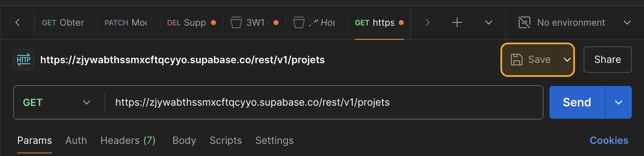Viewport: 644px width, 156px height.
Task: Send the request with the Send button
Action: (x=577, y=102)
